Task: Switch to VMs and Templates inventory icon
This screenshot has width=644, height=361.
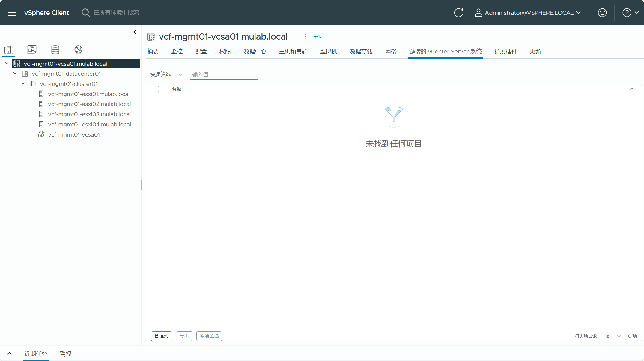Action: pyautogui.click(x=32, y=50)
